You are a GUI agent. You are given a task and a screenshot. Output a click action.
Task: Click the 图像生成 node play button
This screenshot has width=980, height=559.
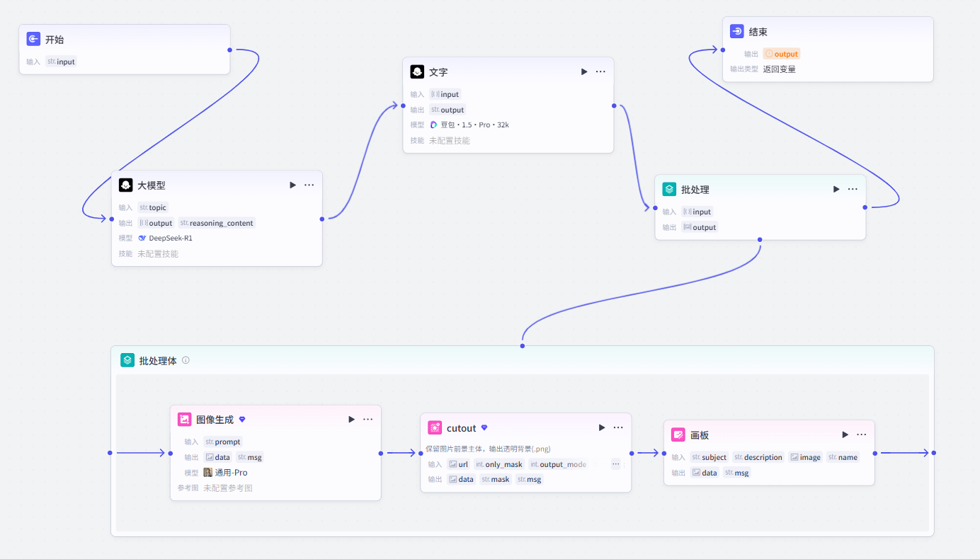pos(352,419)
